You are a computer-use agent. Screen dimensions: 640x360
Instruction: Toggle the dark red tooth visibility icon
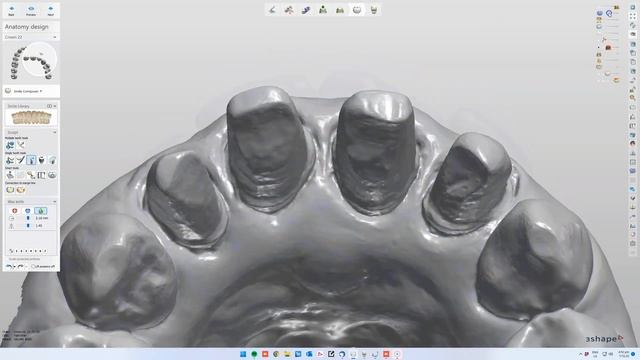(608, 48)
